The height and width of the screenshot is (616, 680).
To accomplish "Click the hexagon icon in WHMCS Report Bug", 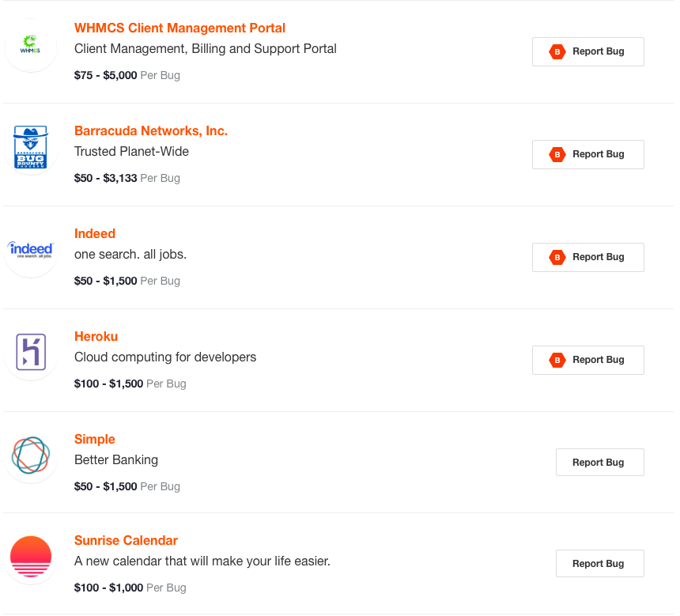I will point(557,51).
